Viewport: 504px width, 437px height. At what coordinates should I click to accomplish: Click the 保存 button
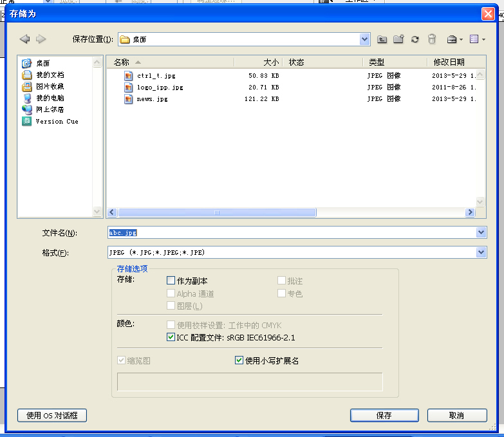click(x=384, y=416)
